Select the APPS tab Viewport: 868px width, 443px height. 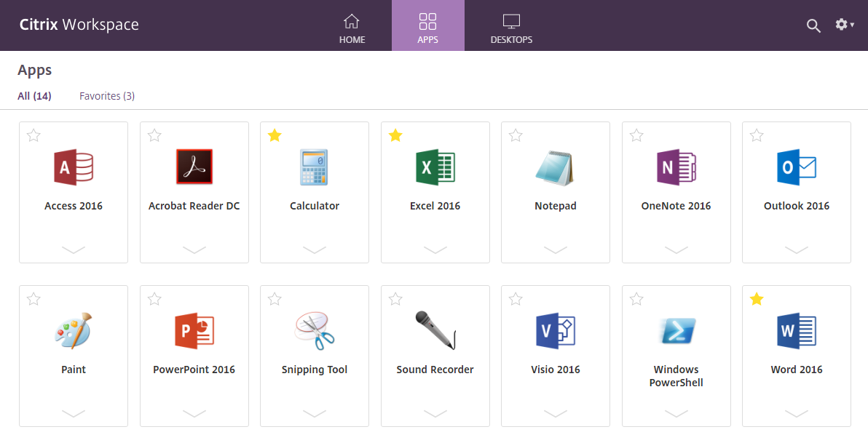point(428,25)
